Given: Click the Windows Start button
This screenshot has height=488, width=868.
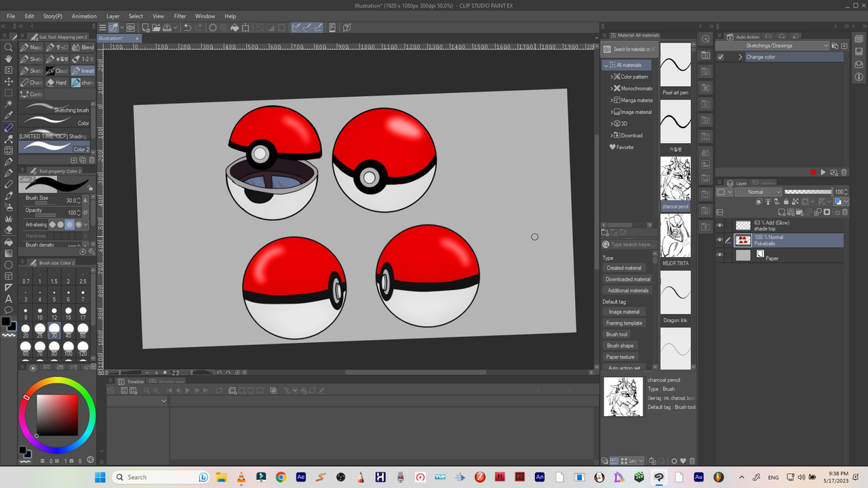Looking at the screenshot, I should [100, 477].
